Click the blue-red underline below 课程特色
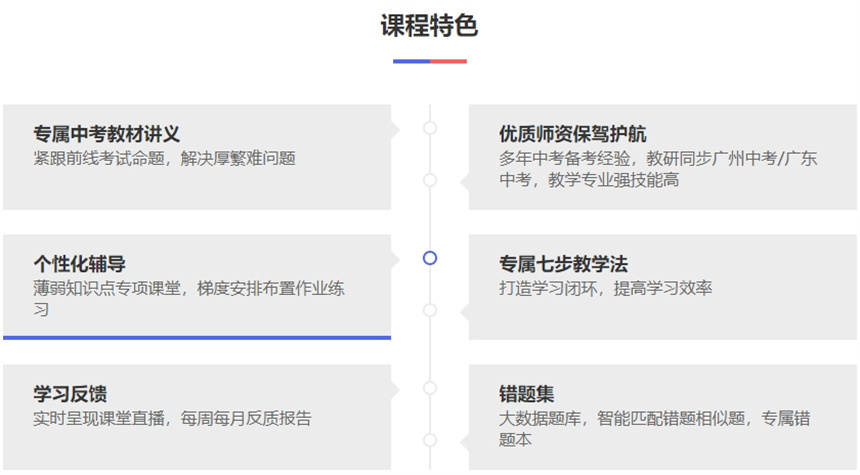Viewport: 860px width, 475px height. (x=429, y=61)
